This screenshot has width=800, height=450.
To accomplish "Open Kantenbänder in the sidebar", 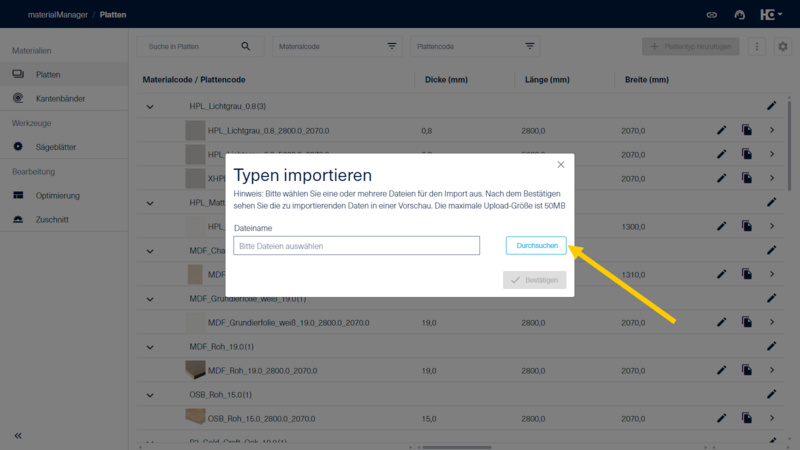I will click(x=62, y=98).
